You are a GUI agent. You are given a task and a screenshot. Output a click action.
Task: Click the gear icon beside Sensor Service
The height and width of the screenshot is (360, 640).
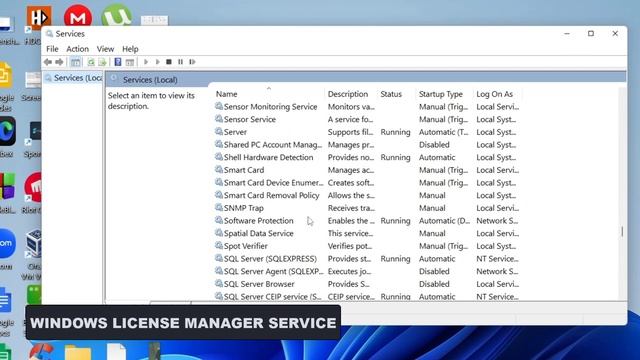click(x=219, y=119)
